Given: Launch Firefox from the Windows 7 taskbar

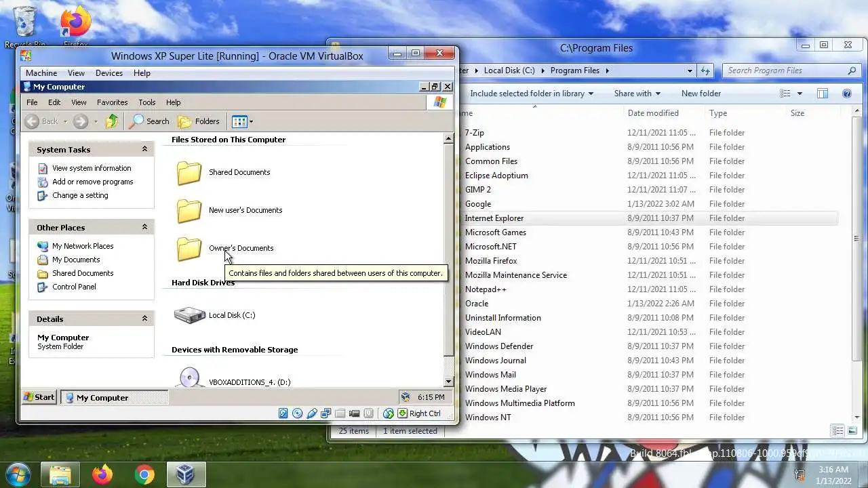Looking at the screenshot, I should tap(102, 474).
